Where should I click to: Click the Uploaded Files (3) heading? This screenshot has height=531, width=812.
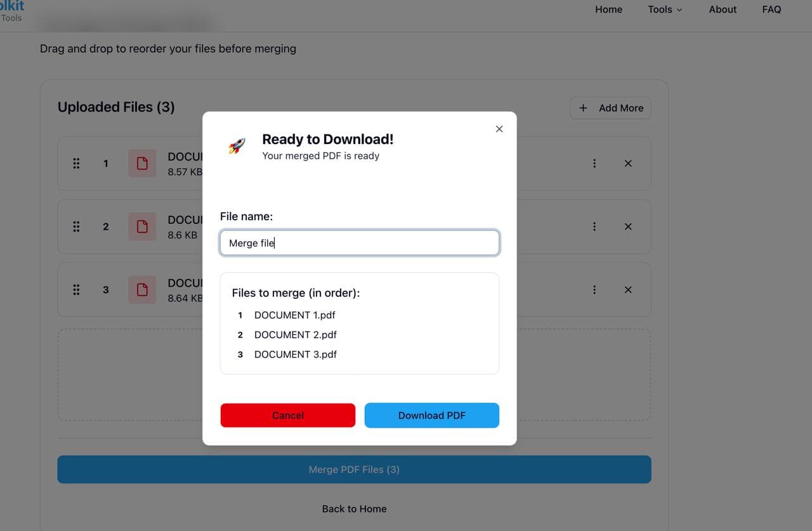click(x=116, y=107)
